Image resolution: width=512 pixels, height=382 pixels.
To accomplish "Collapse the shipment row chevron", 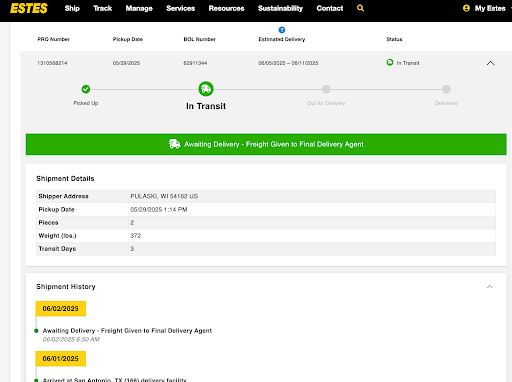I will [490, 63].
